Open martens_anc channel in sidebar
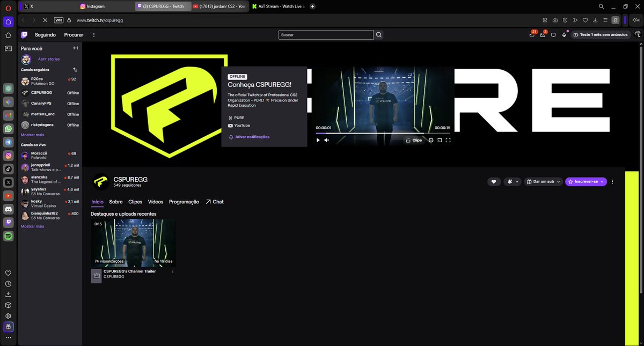644x346 pixels. 50,114
